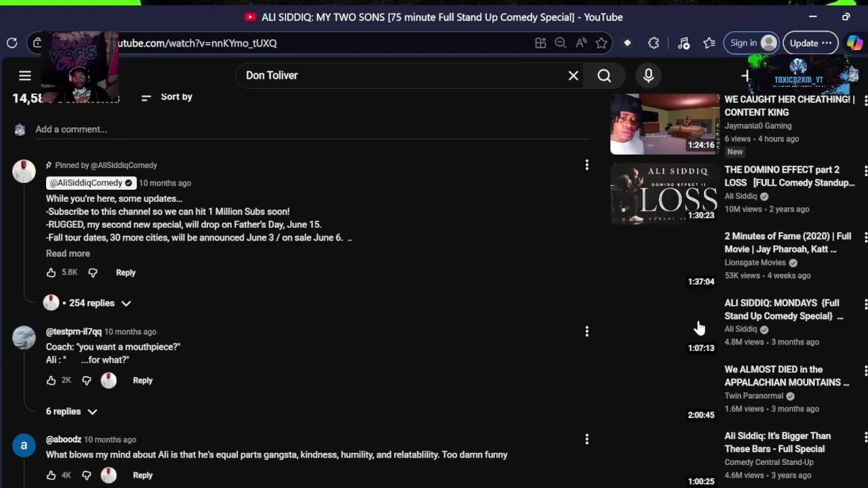Click the pinned comment author avatar
This screenshot has height=488, width=868.
(x=24, y=171)
